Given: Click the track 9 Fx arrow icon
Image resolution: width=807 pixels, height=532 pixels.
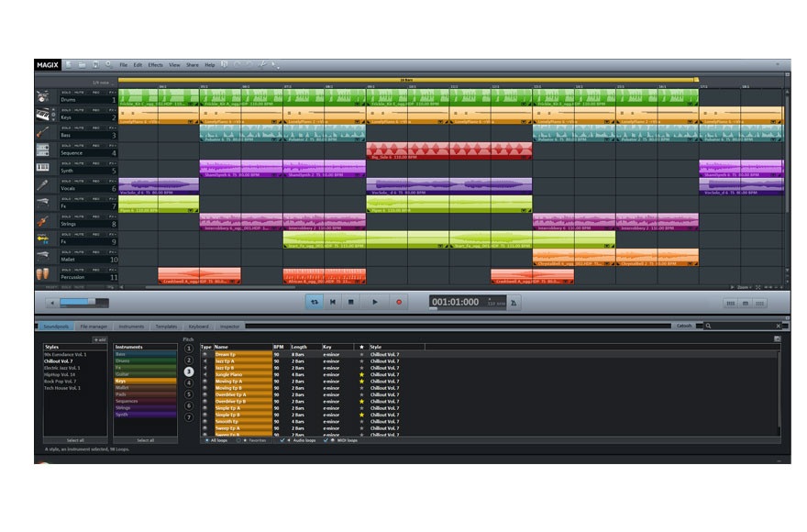Looking at the screenshot, I should click(x=43, y=238).
